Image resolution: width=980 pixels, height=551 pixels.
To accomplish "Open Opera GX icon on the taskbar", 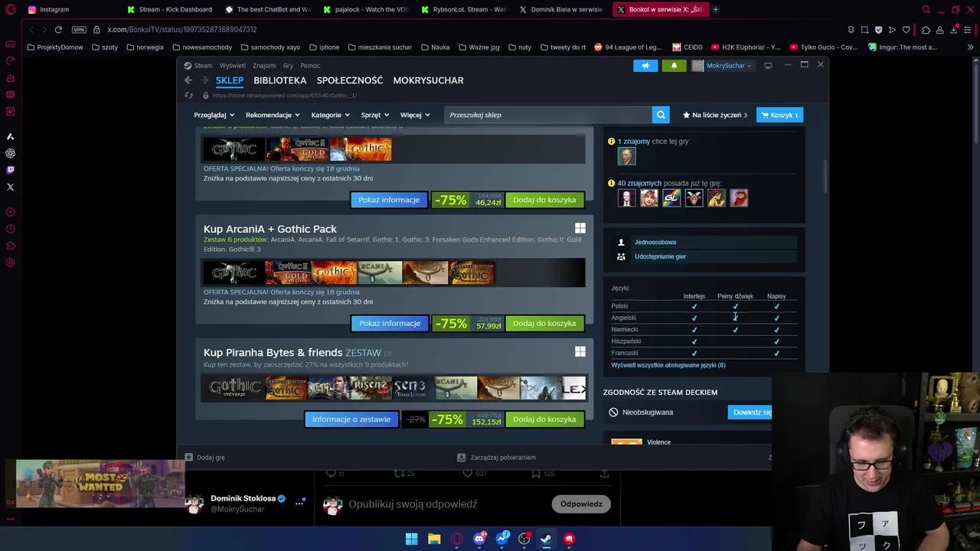I will [x=457, y=539].
